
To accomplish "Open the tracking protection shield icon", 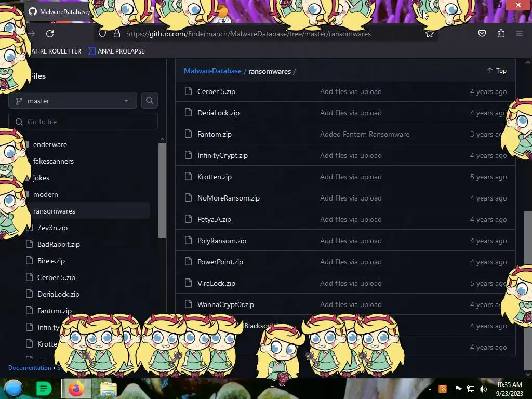I will pos(102,34).
